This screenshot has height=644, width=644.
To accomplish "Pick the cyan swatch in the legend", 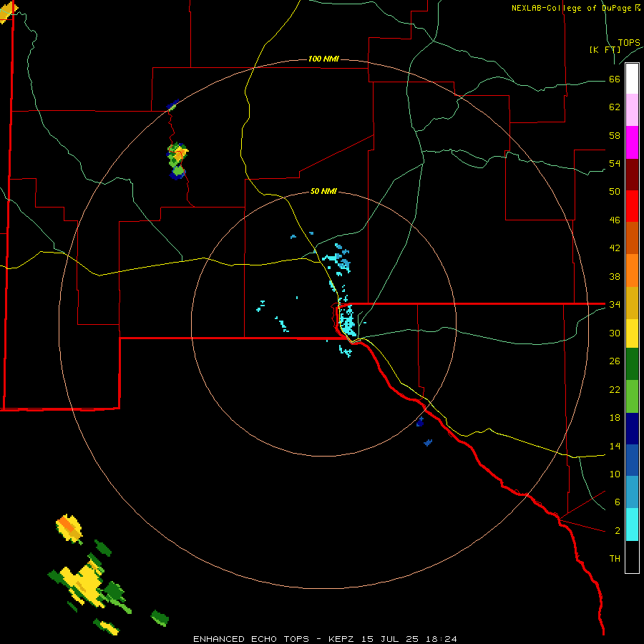I will pyautogui.click(x=632, y=525).
